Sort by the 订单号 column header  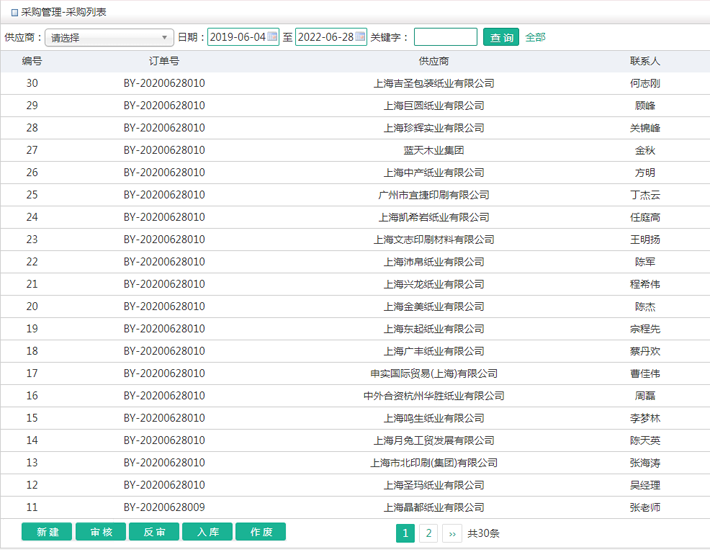click(164, 61)
